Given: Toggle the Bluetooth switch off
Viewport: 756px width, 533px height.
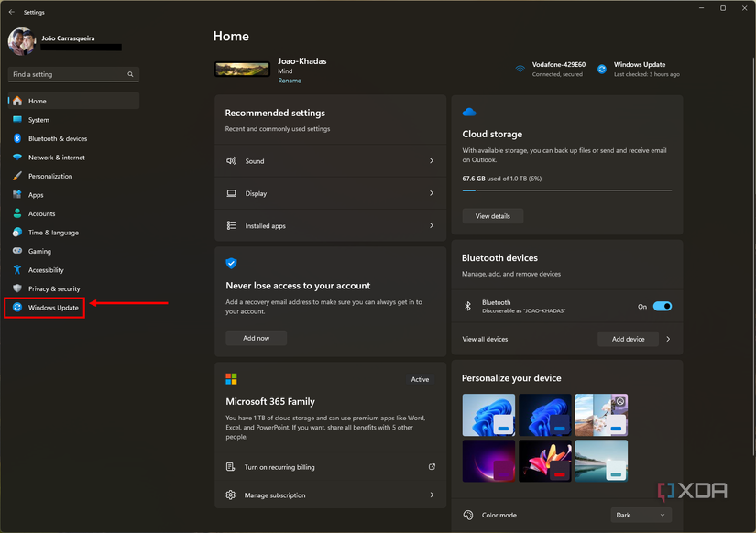Looking at the screenshot, I should [663, 306].
